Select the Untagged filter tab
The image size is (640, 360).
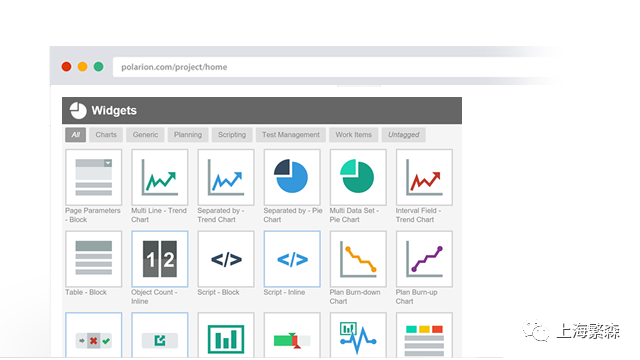(404, 135)
